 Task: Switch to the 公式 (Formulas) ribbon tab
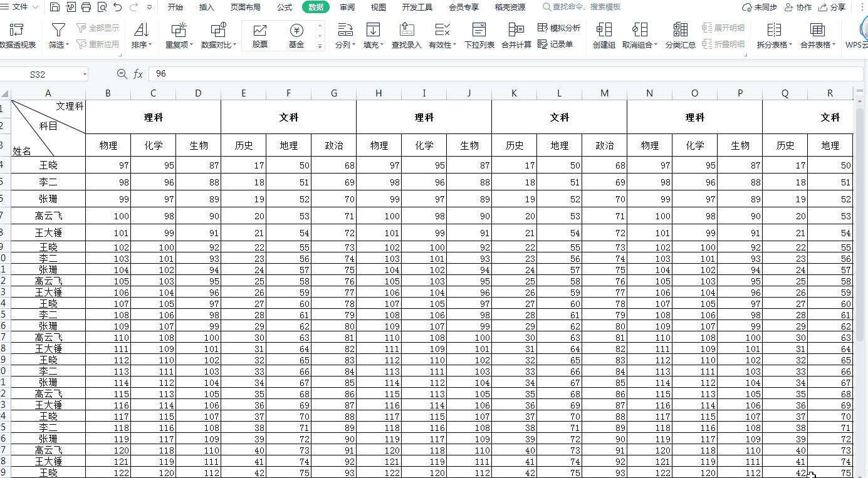coord(284,8)
